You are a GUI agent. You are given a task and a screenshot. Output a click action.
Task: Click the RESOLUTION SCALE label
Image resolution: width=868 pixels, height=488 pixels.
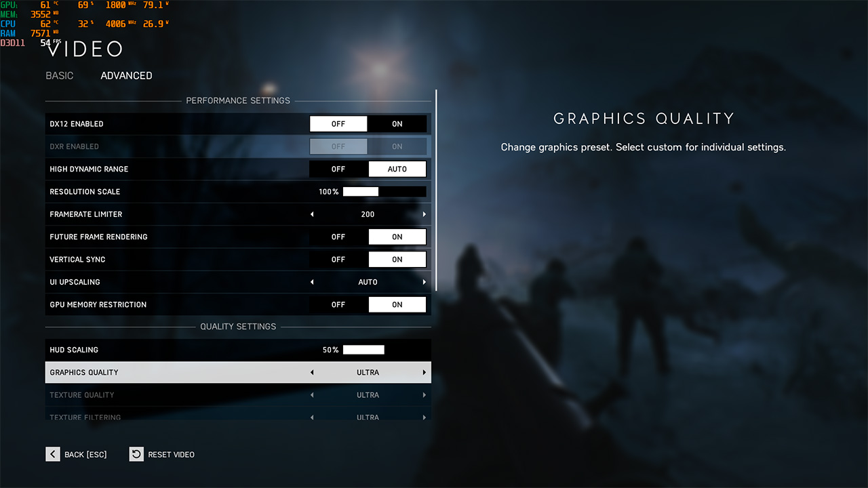coord(85,192)
